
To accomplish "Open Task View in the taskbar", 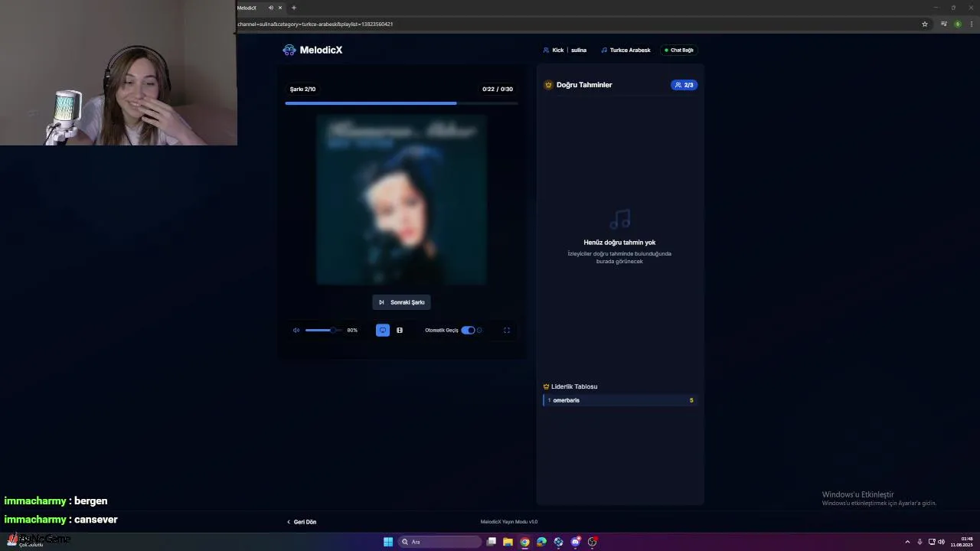I will (492, 542).
